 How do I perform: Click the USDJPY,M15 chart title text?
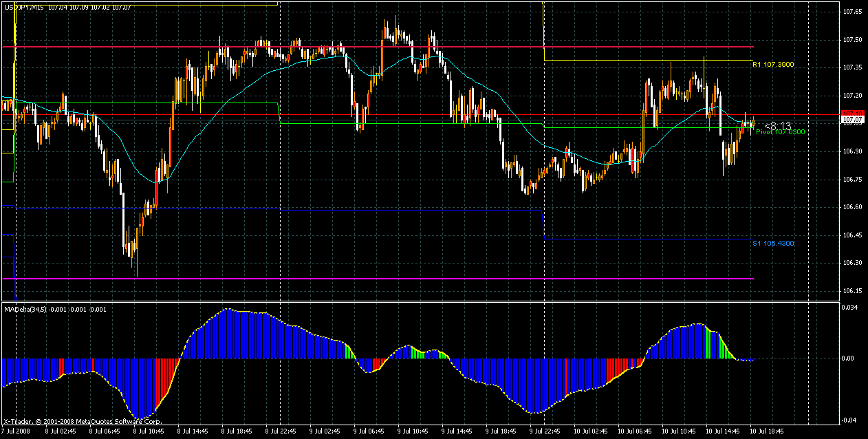click(23, 6)
